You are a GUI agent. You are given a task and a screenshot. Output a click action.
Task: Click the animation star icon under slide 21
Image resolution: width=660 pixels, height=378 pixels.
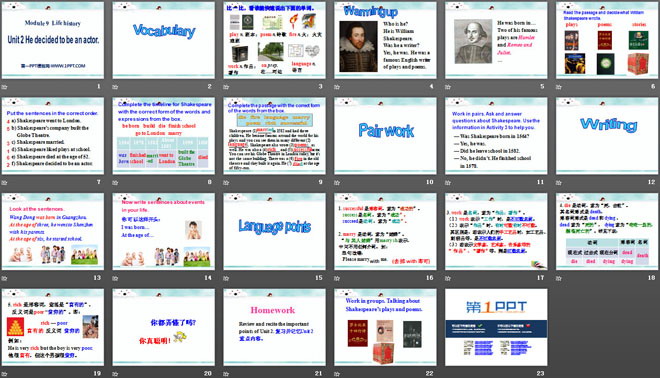226,373
